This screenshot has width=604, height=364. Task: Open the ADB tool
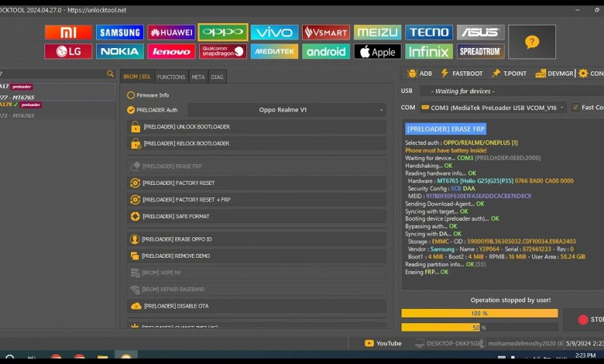coord(420,73)
